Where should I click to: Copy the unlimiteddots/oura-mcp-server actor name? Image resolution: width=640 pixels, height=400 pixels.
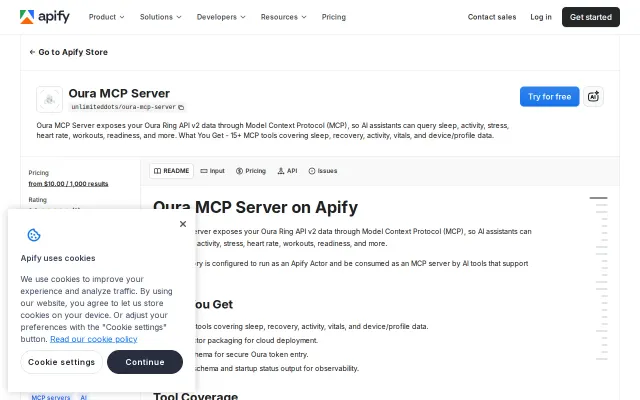point(181,107)
